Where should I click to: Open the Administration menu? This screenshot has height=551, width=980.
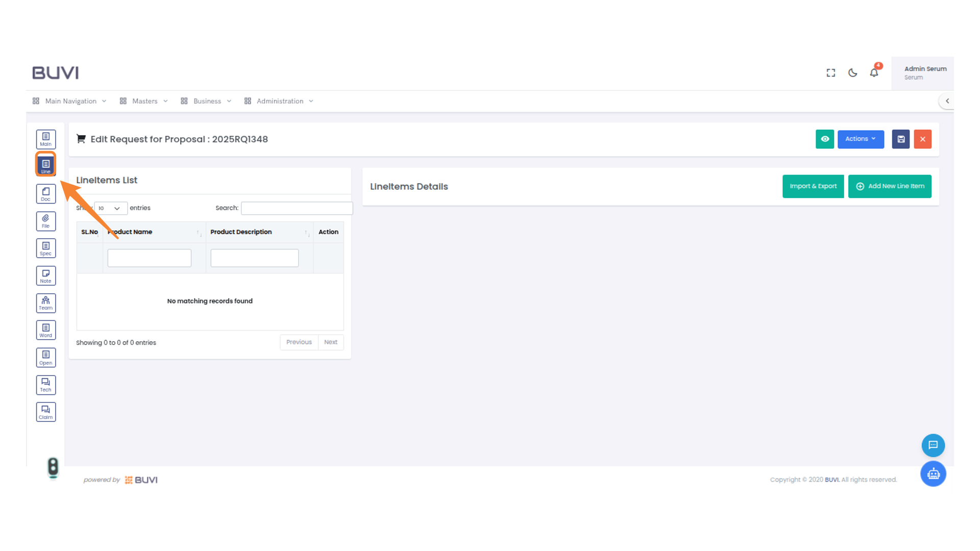coord(280,101)
